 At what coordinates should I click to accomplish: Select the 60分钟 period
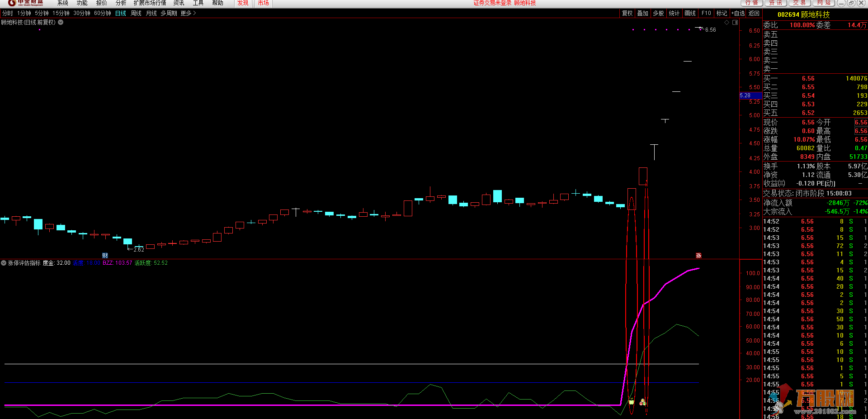pyautogui.click(x=103, y=14)
